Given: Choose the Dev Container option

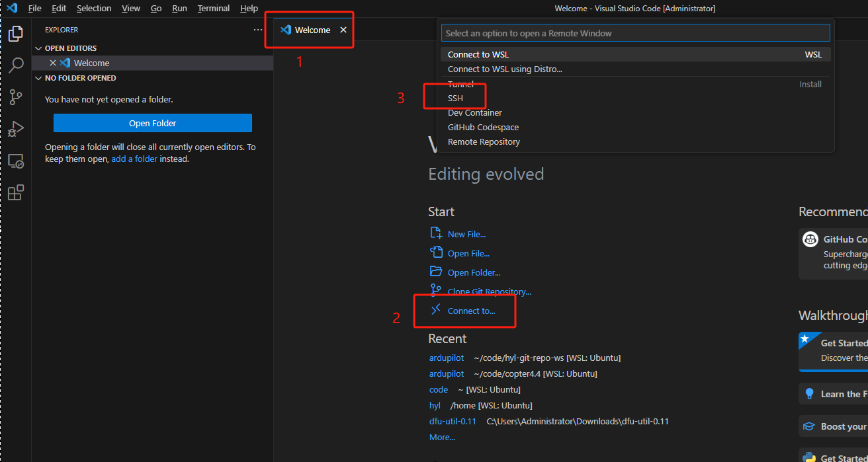Looking at the screenshot, I should (x=635, y=112).
